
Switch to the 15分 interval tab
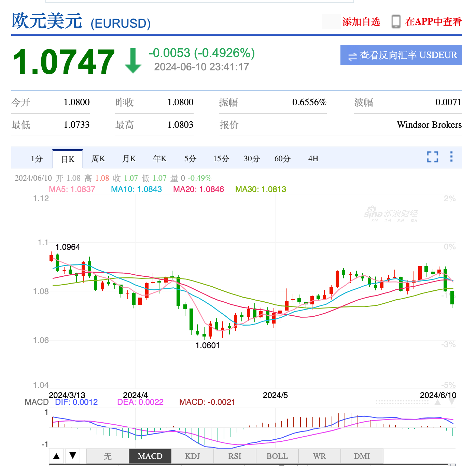pos(220,158)
